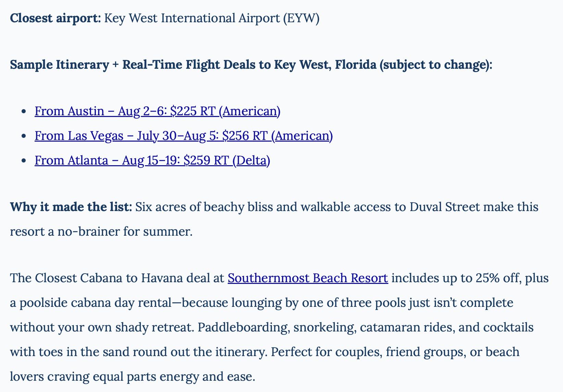
Task: Open the Atlanta Delta flight deal link
Action: click(152, 160)
